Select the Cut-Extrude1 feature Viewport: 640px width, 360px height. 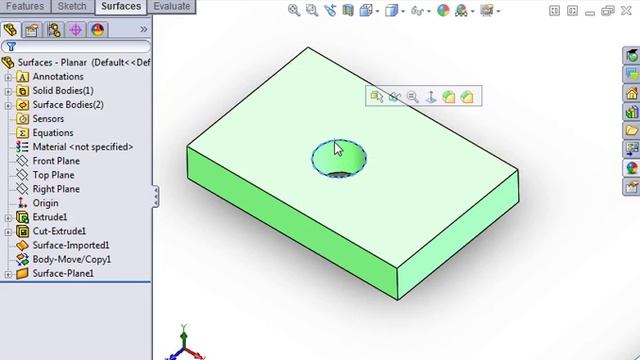pyautogui.click(x=59, y=231)
